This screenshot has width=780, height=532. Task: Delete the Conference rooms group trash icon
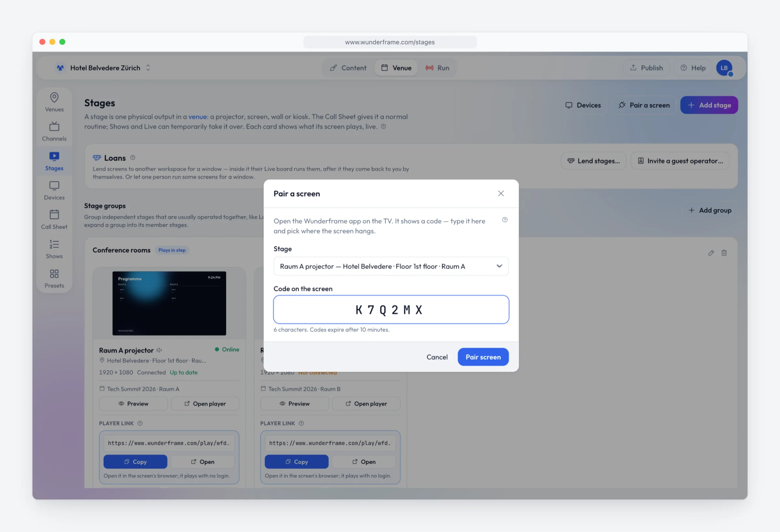[724, 253]
